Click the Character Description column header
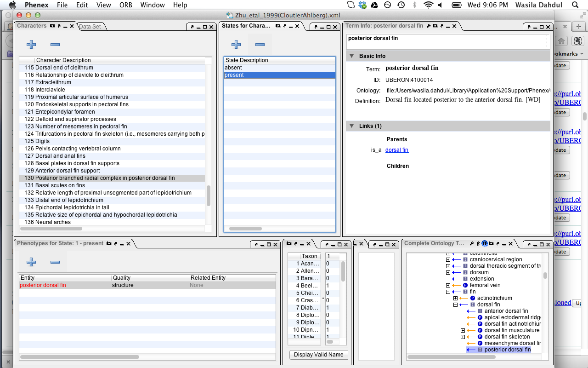Viewport: 588px width, 368px height. coord(120,60)
